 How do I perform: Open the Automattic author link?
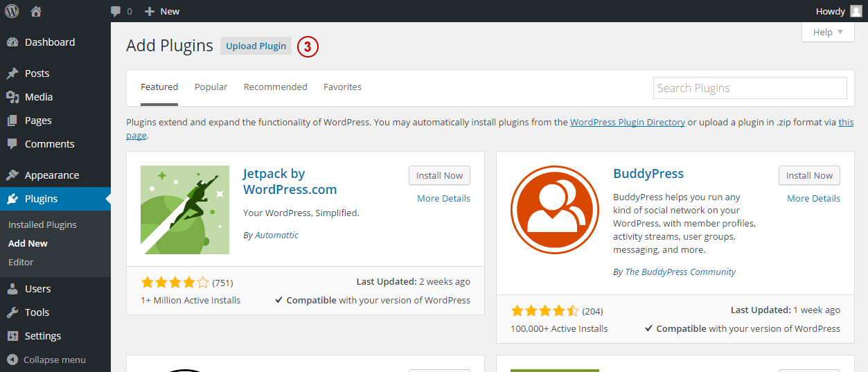coord(276,236)
